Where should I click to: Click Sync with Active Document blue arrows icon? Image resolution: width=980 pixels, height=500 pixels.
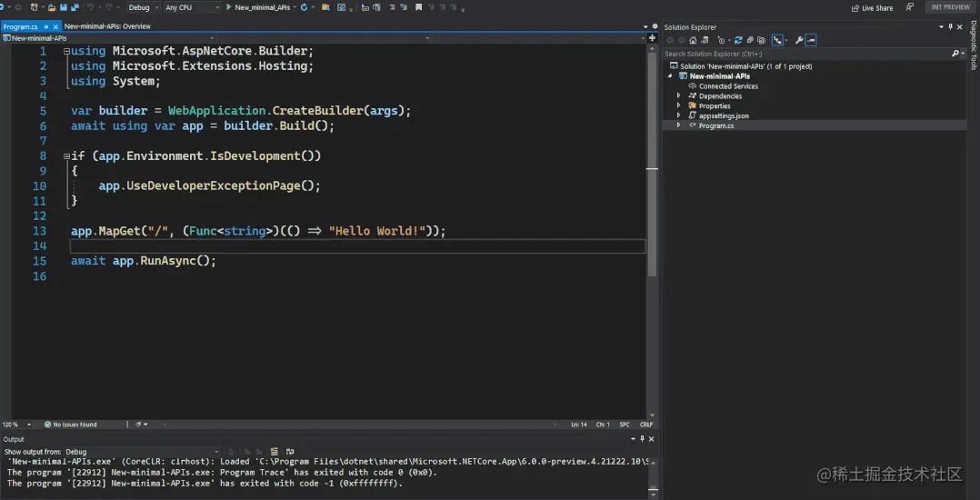(x=738, y=40)
